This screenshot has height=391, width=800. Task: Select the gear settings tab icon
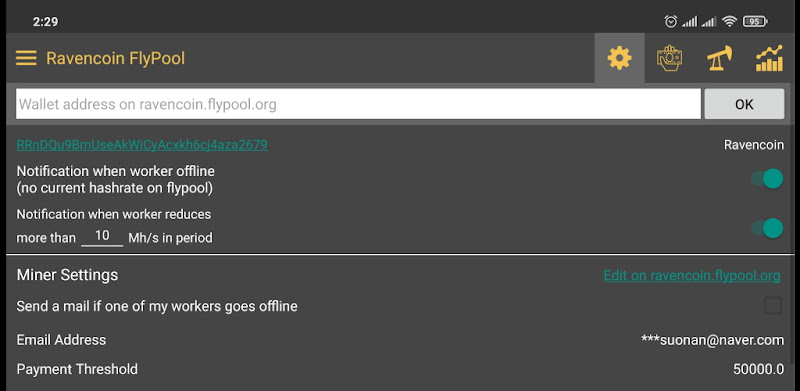pyautogui.click(x=619, y=58)
